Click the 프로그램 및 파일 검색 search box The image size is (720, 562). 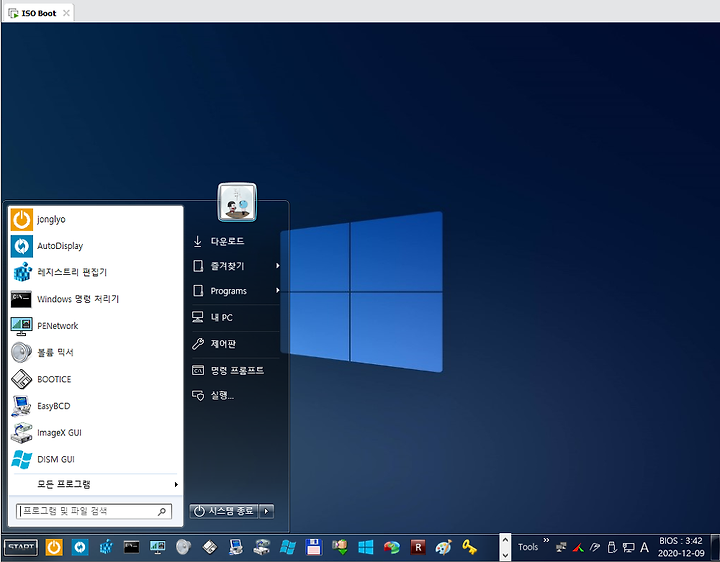(x=94, y=511)
